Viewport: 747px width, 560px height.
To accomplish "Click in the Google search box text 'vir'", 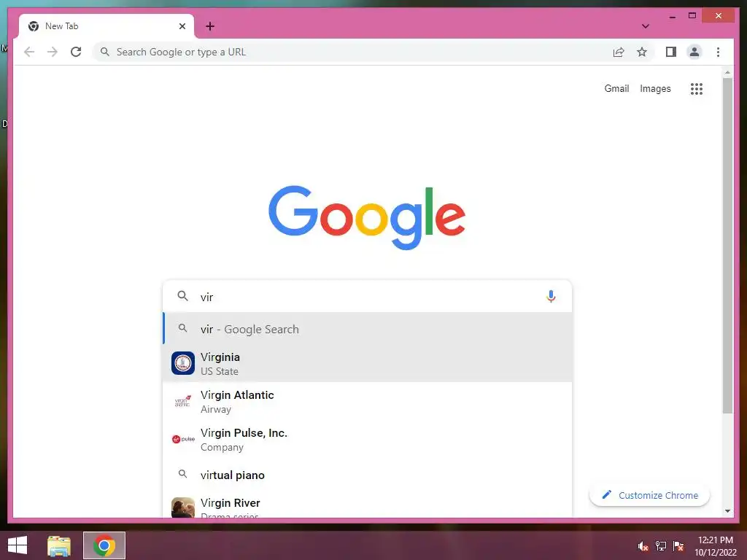I will point(206,297).
